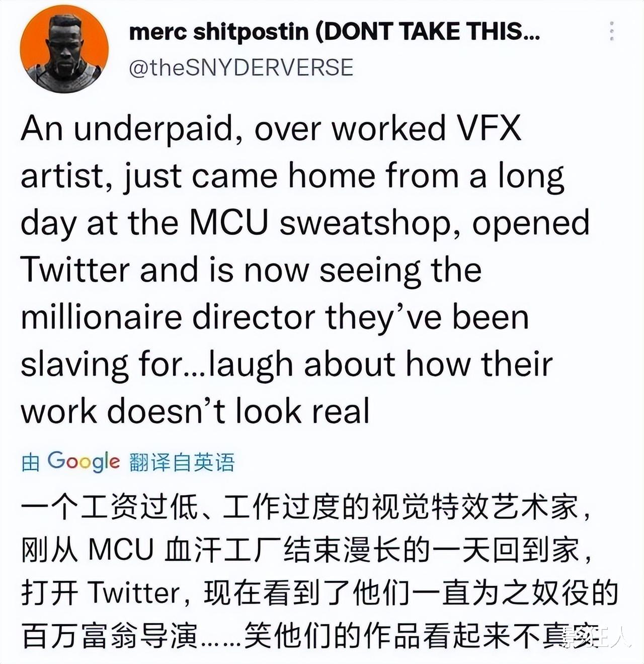Click the truncated DONT TAKE THIS name text
The image size is (644, 664).
click(x=428, y=32)
